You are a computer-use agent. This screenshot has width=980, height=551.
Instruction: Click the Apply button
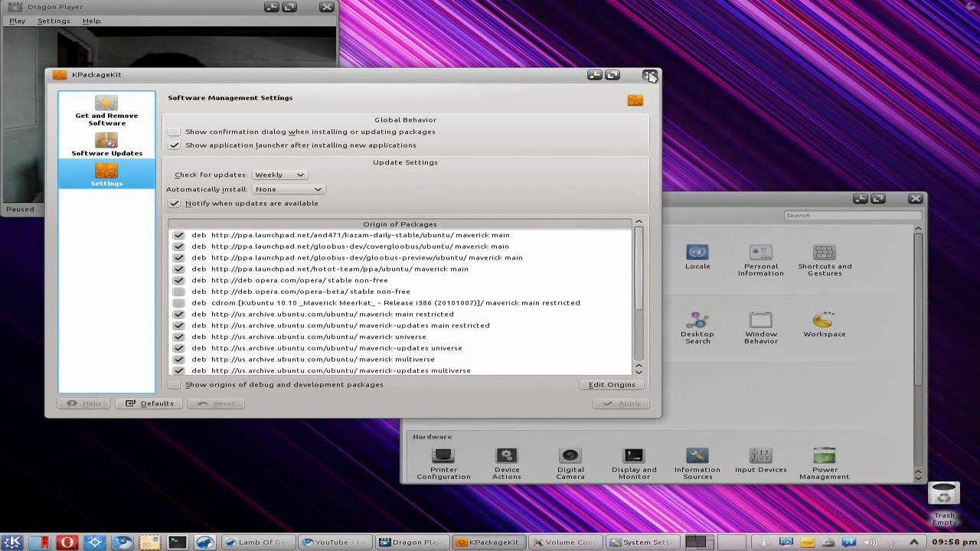click(621, 403)
